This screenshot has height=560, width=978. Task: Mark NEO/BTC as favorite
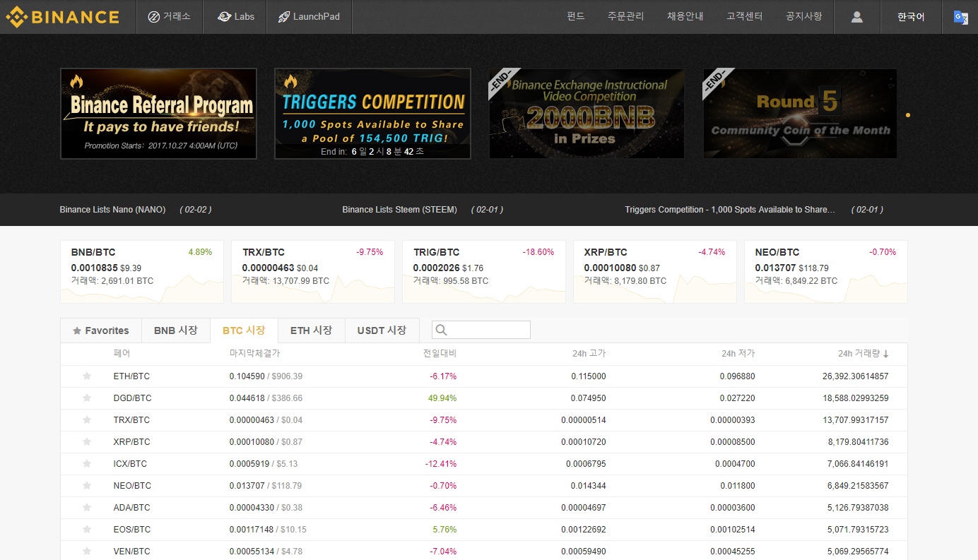click(x=87, y=486)
